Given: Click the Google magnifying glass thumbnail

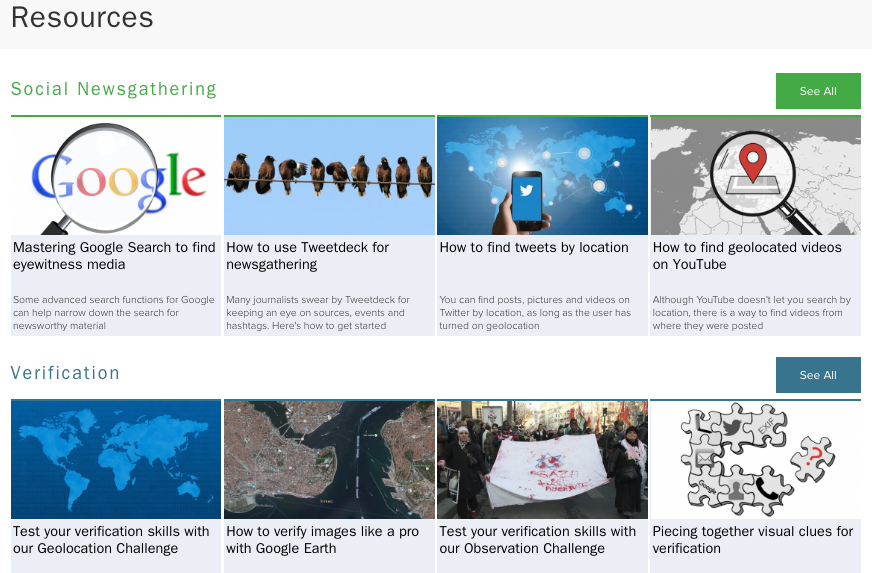Looking at the screenshot, I should click(x=116, y=176).
